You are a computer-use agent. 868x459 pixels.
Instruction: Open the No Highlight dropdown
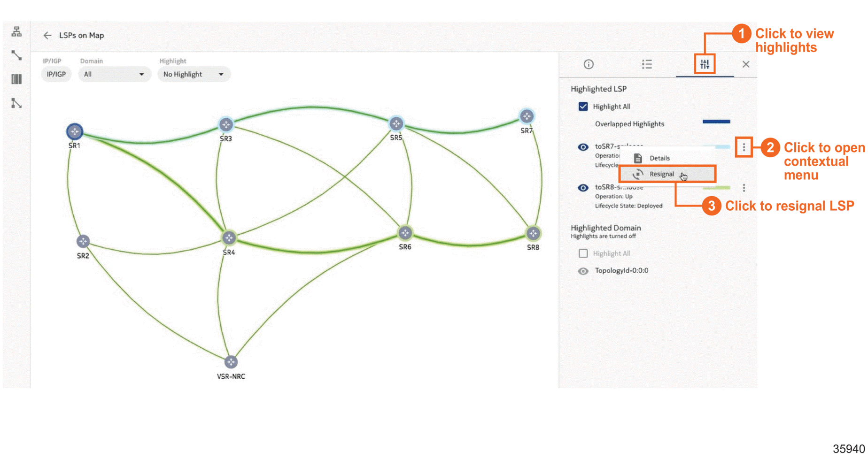tap(193, 74)
